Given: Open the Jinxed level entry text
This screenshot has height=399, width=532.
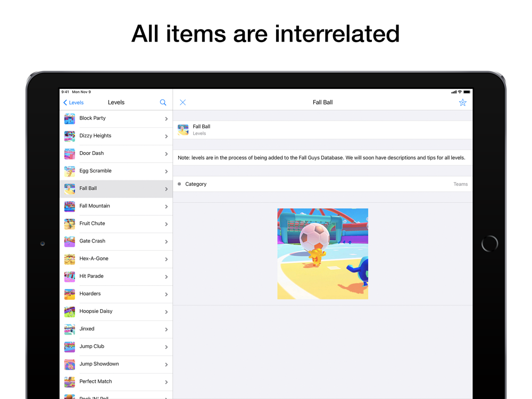Looking at the screenshot, I should point(87,329).
